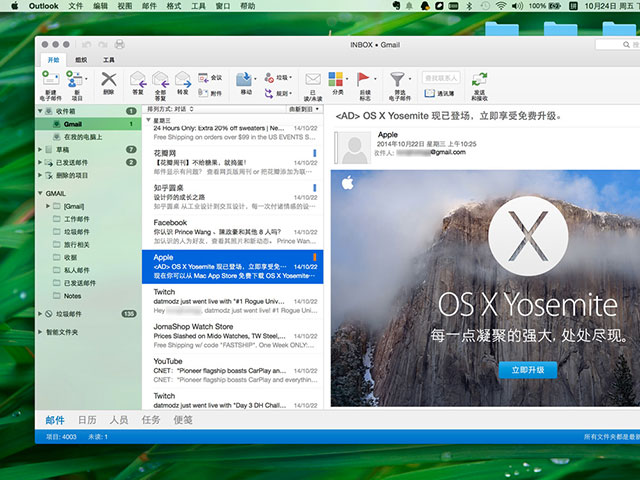This screenshot has width=640, height=480.
Task: Click the redo arrow in the title bar
Action: 102,44
